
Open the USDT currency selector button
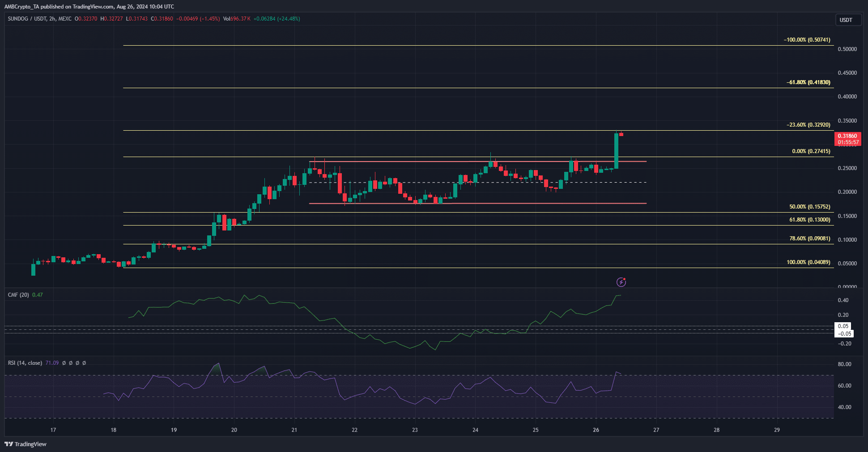848,20
